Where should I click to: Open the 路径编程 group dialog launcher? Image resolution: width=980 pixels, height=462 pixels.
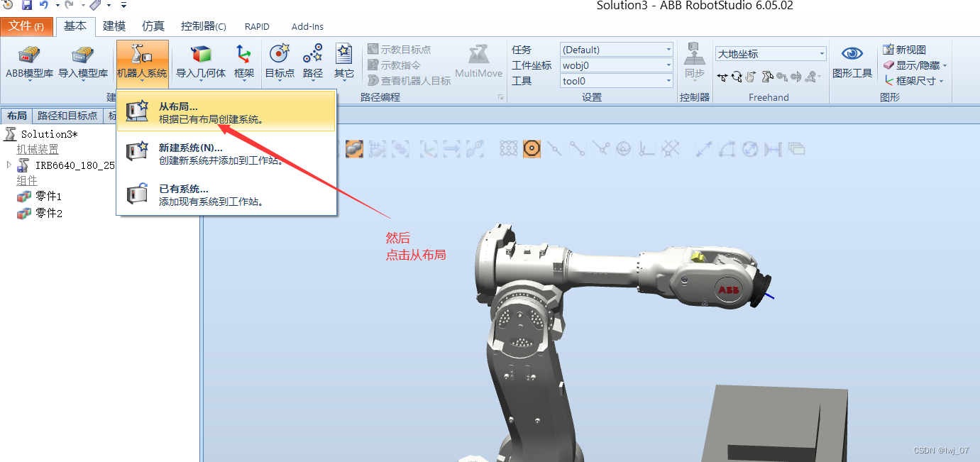tap(500, 97)
